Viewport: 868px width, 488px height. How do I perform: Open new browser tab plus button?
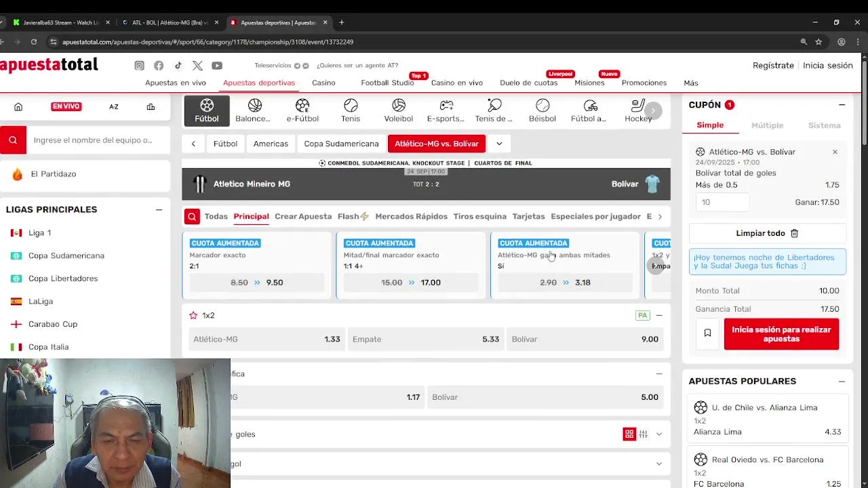pos(341,22)
